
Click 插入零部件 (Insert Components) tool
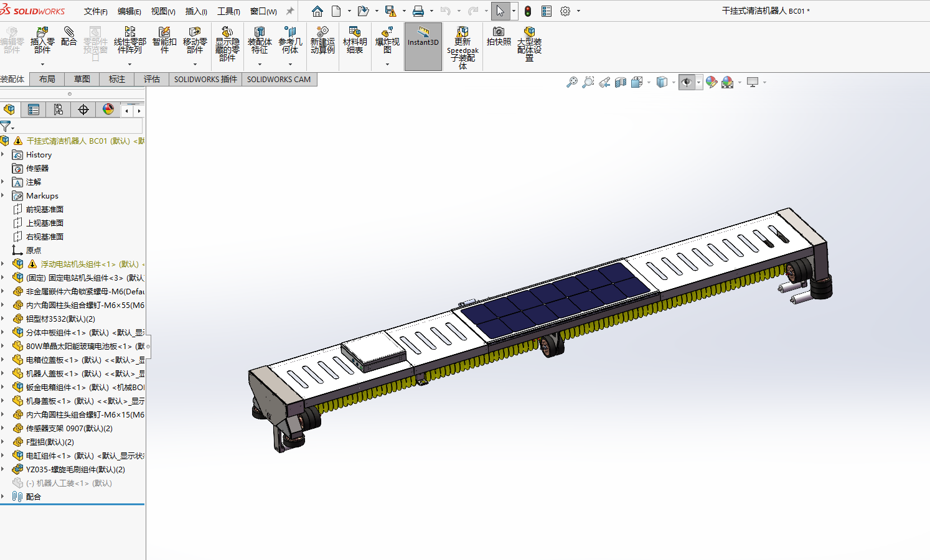42,40
